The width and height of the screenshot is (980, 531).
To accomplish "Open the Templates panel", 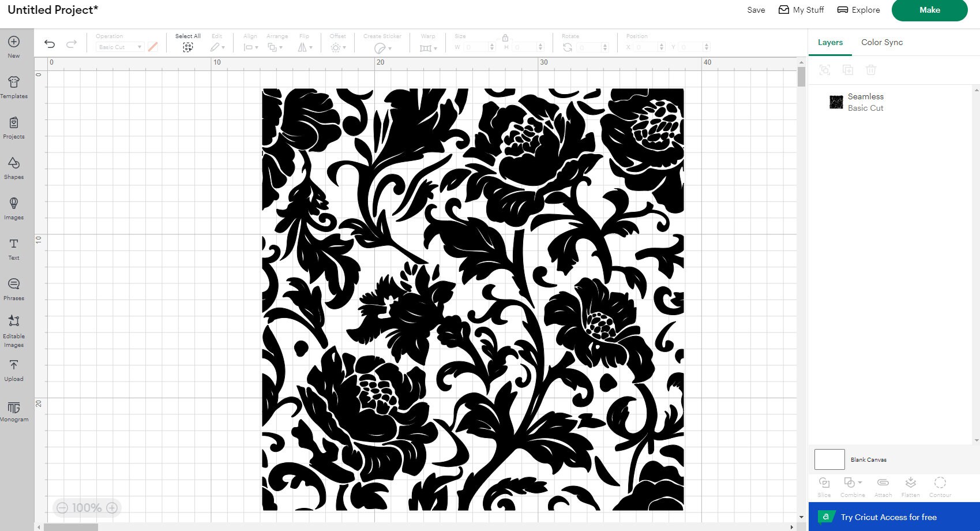I will tap(13, 87).
